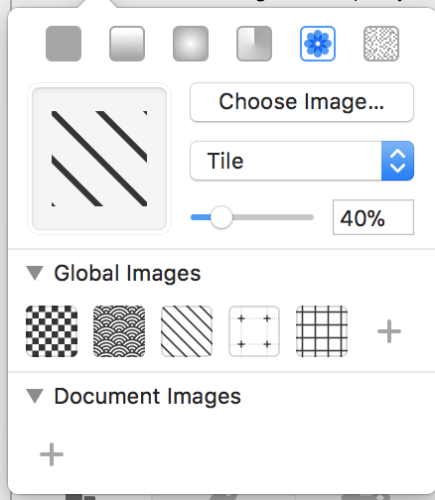The height and width of the screenshot is (500, 435).
Task: Pick the wave scales pattern thumbnail
Action: [119, 331]
